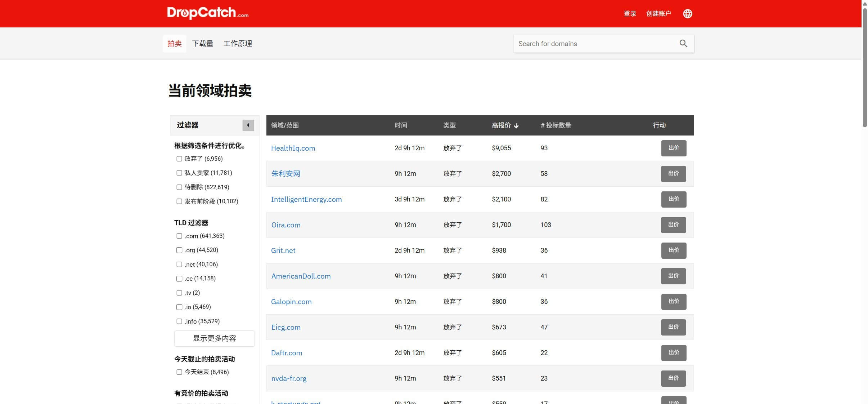Place a bid on Oira.com
The image size is (868, 404).
pos(674,225)
